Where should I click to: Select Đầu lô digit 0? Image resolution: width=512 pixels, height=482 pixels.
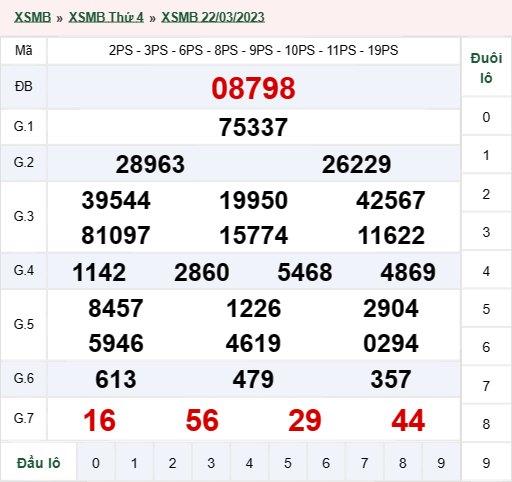click(96, 463)
